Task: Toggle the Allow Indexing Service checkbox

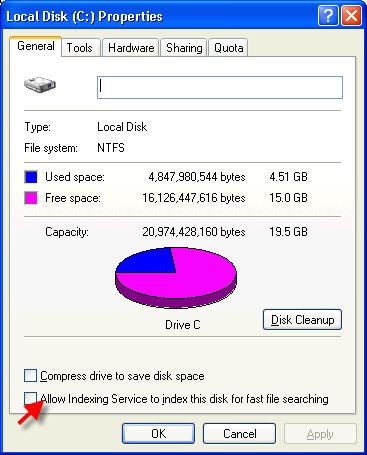Action: [30, 398]
